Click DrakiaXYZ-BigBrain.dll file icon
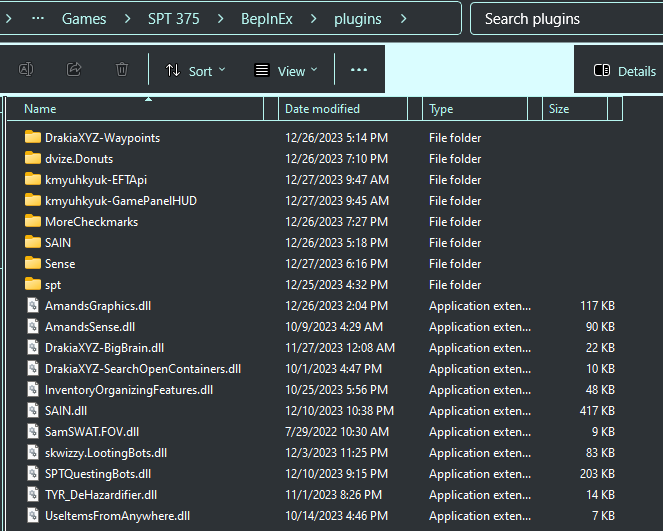Viewport: 663px width, 531px height. (33, 348)
